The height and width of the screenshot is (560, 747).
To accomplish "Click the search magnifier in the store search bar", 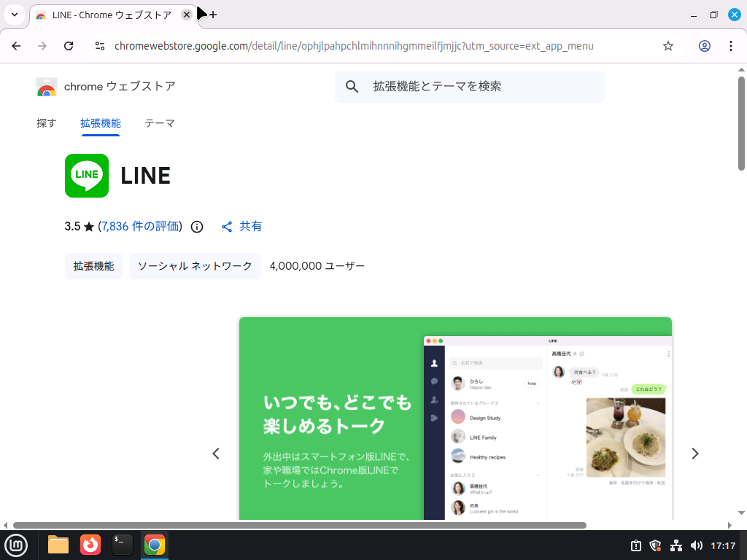I will (352, 86).
